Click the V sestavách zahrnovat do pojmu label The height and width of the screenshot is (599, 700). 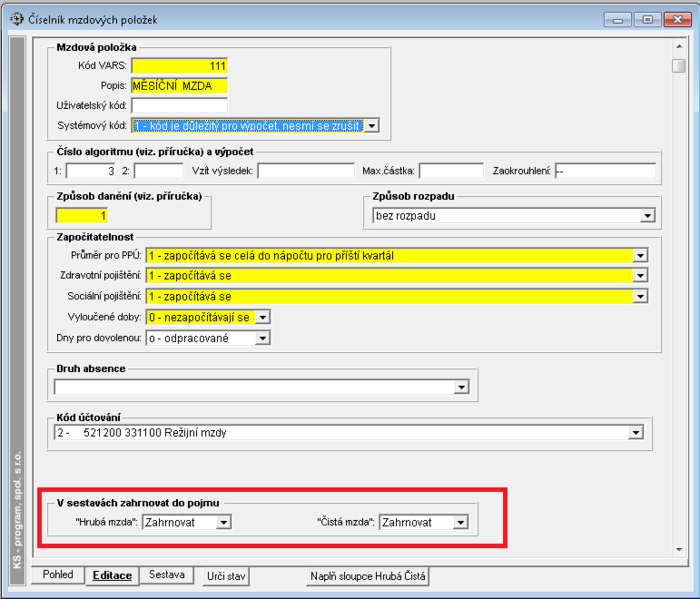(x=138, y=503)
